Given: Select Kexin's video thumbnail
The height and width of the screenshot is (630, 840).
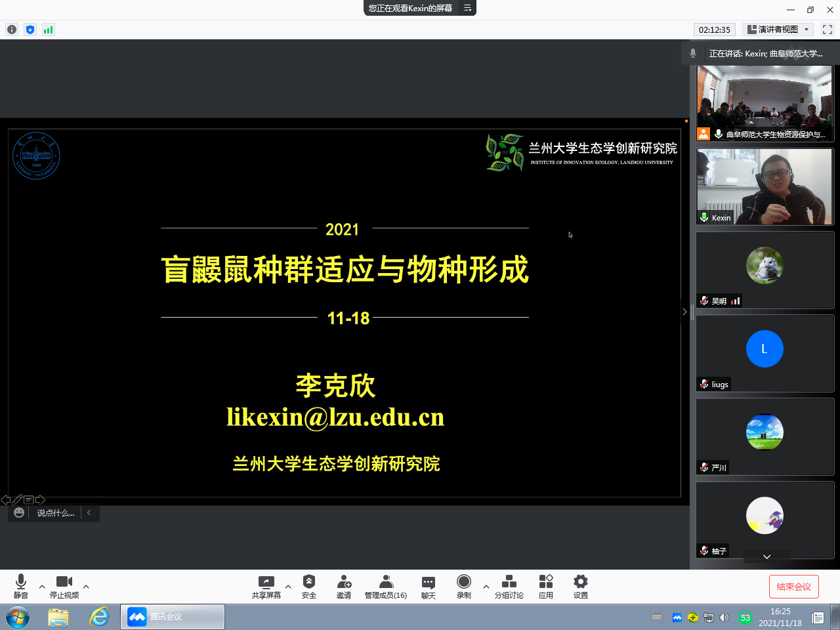Looking at the screenshot, I should 765,187.
